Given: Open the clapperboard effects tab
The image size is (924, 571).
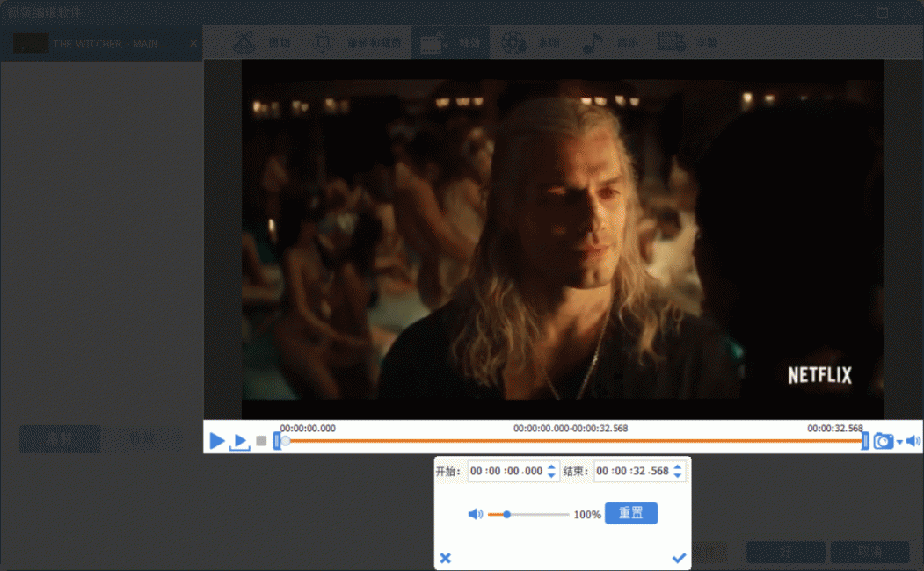Looking at the screenshot, I should click(x=450, y=43).
